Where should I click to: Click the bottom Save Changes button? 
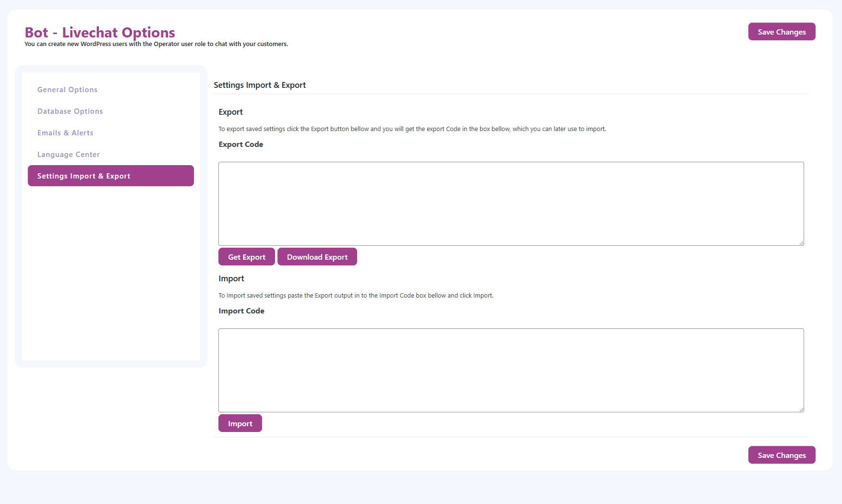pos(782,455)
